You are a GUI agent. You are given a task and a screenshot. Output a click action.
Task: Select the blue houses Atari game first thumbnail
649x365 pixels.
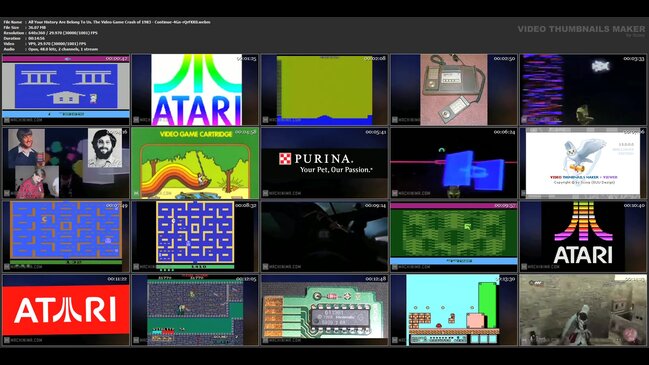click(66, 89)
